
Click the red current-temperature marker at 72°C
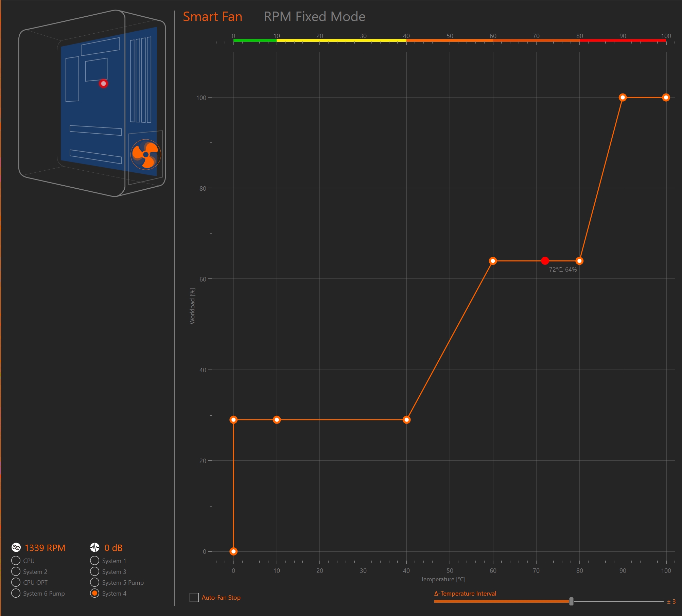545,261
